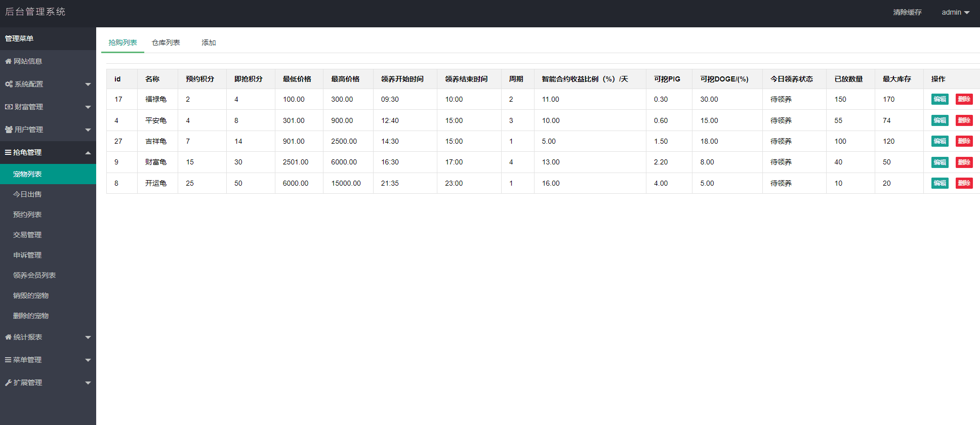Collapse the 抢龟管理 menu arrow
Image resolution: width=980 pixels, height=425 pixels.
pyautogui.click(x=88, y=153)
